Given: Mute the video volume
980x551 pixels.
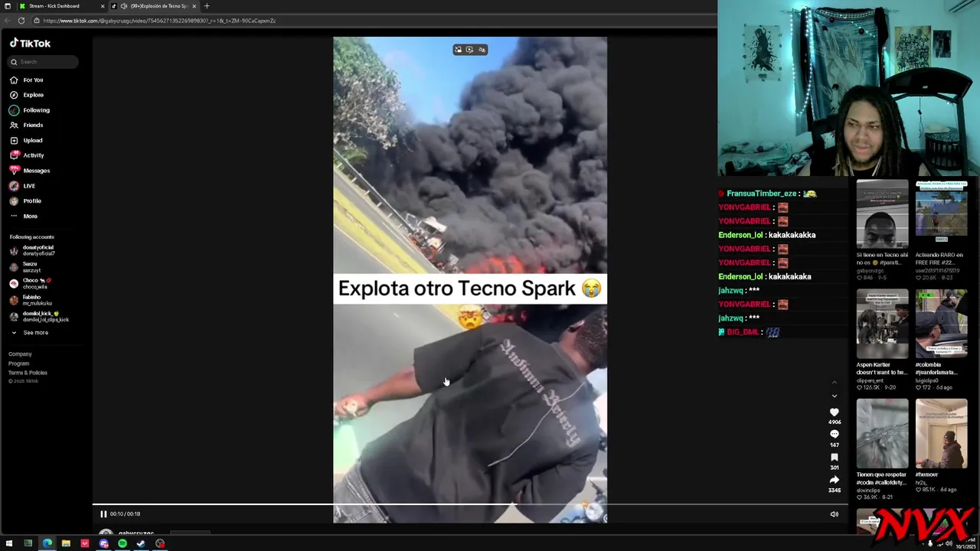Looking at the screenshot, I should click(834, 514).
